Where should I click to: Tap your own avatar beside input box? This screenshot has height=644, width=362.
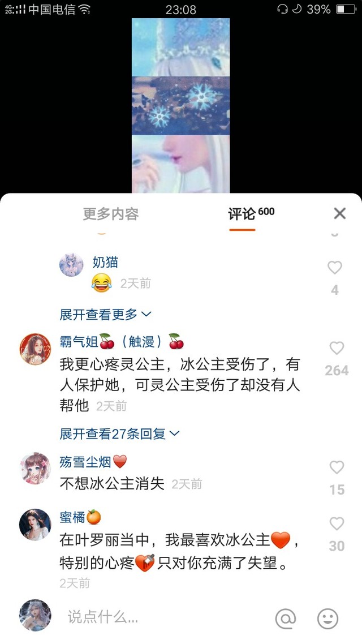(x=35, y=615)
